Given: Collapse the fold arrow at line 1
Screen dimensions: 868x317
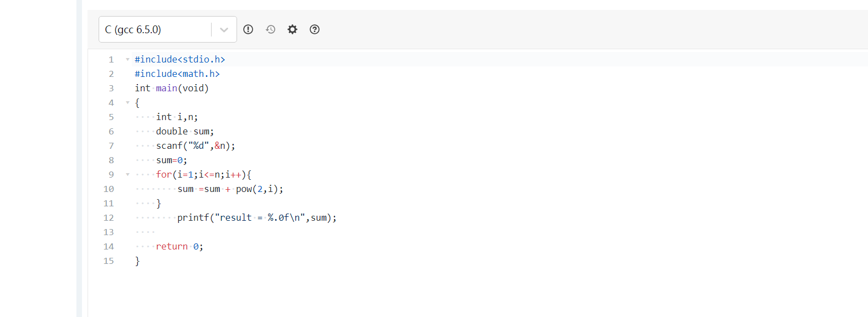Looking at the screenshot, I should click(127, 59).
